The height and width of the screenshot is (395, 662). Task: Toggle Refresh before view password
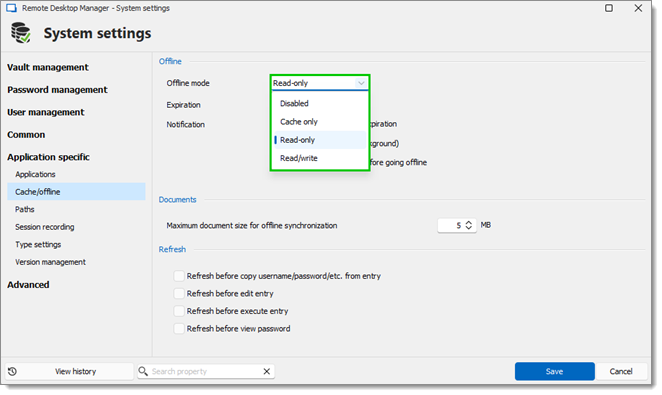coord(179,328)
